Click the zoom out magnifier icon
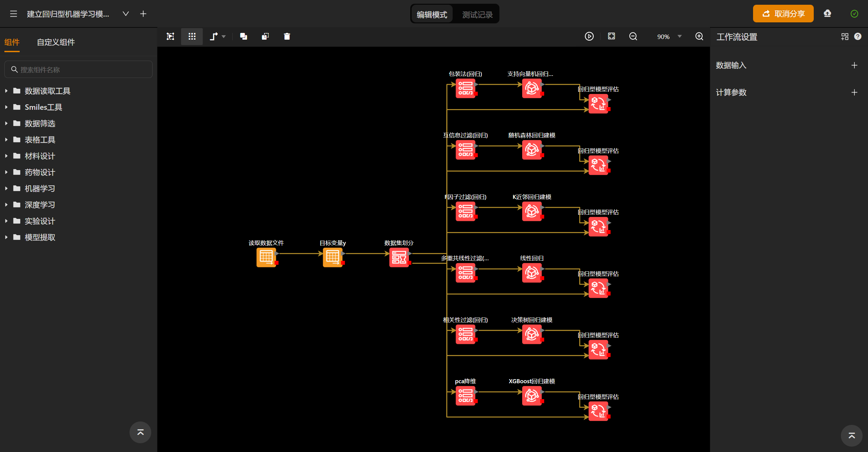868x452 pixels. coord(633,36)
